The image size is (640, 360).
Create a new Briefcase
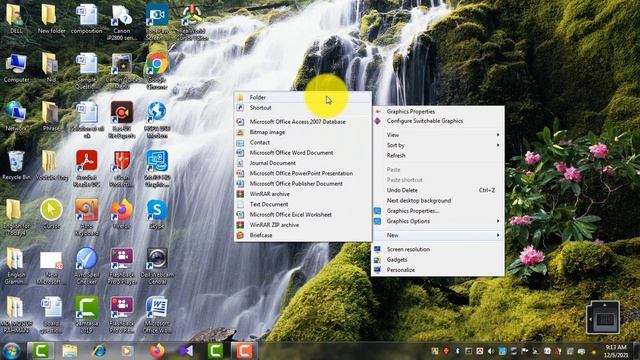tap(302, 235)
